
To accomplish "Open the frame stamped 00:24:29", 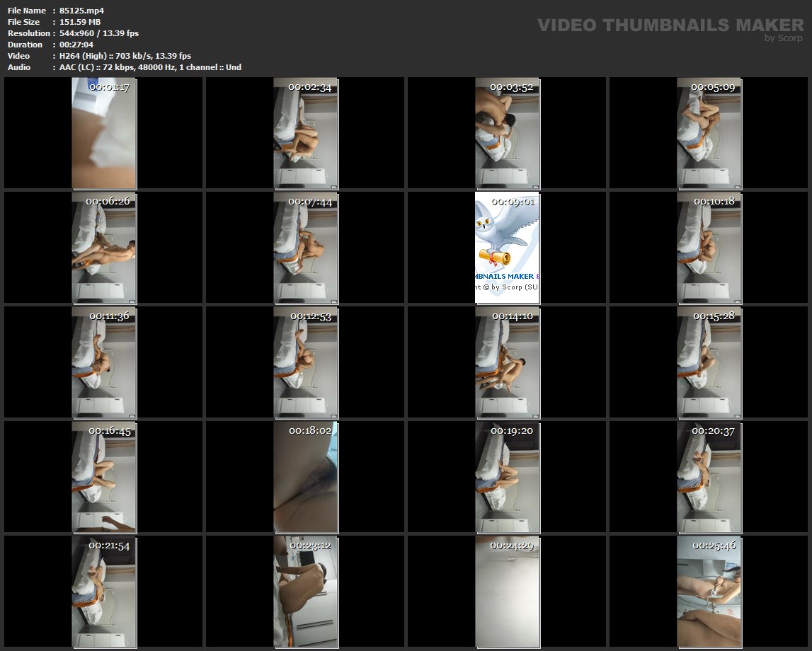I will click(507, 592).
